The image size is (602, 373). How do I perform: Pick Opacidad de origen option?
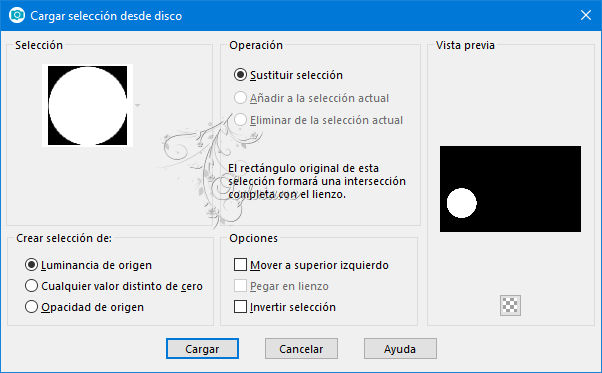coord(84,307)
